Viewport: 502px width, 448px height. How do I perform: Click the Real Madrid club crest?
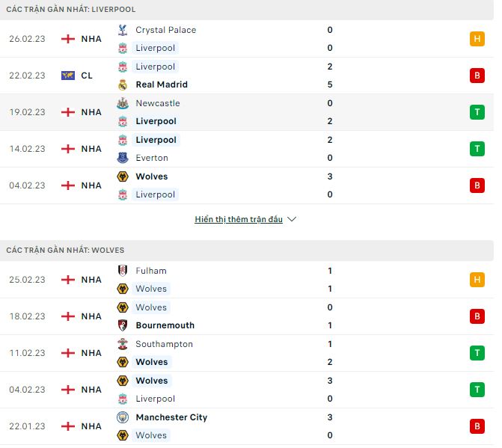[x=123, y=85]
